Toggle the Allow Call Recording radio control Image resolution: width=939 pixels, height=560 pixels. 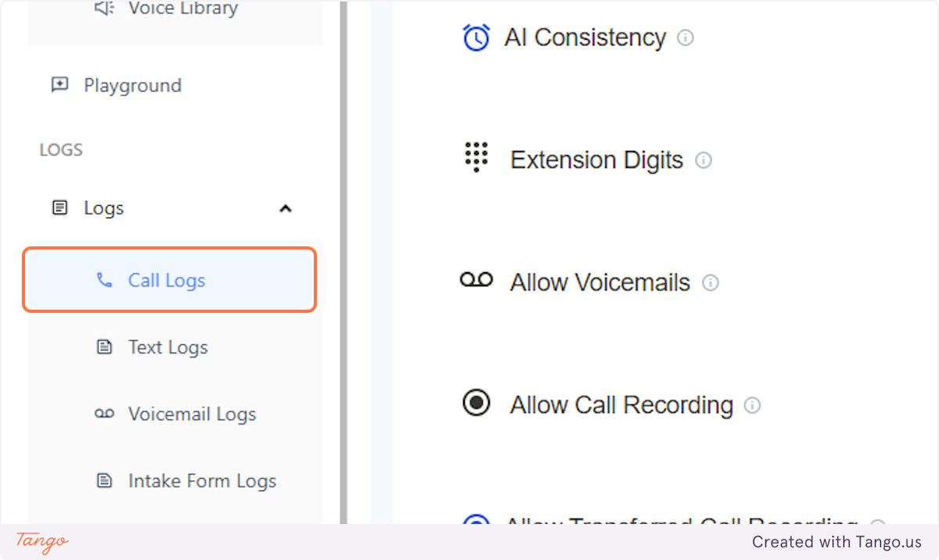click(x=476, y=403)
